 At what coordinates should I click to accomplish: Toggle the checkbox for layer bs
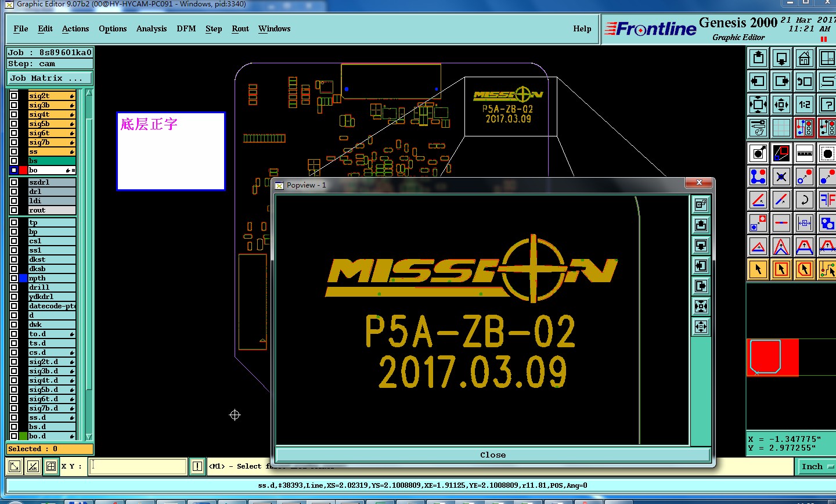click(14, 161)
